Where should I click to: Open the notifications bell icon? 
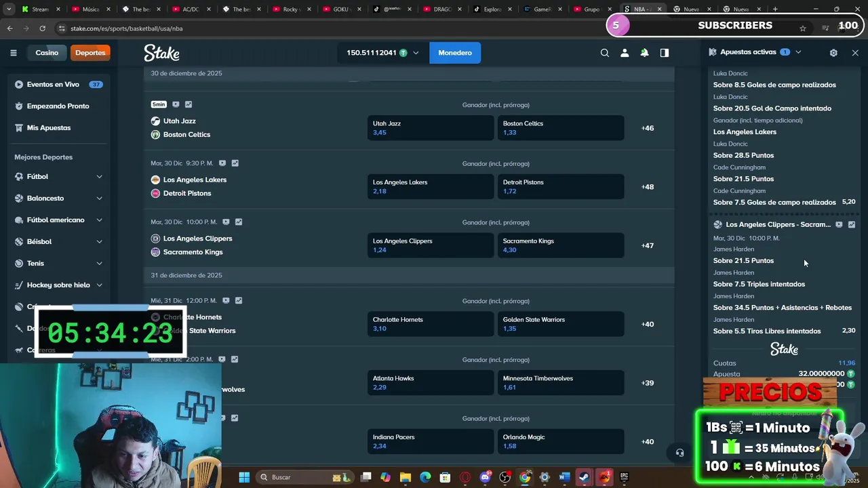click(x=644, y=53)
